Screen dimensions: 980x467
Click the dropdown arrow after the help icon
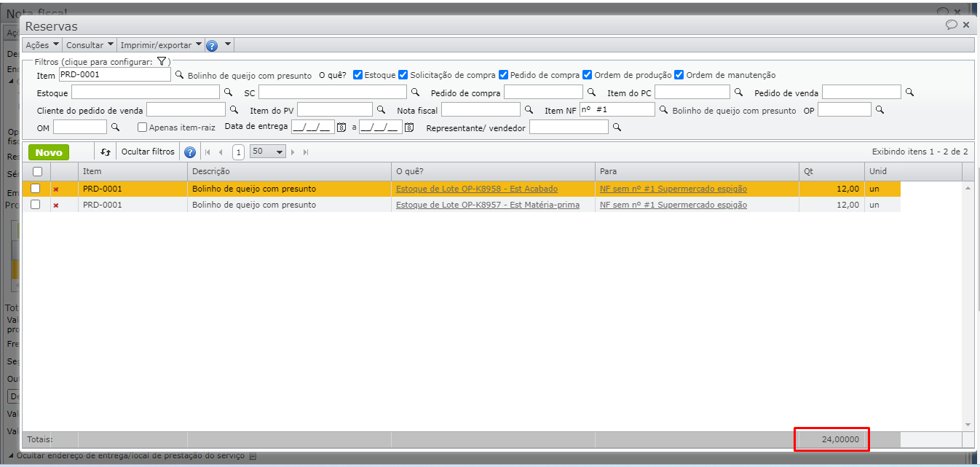point(228,44)
